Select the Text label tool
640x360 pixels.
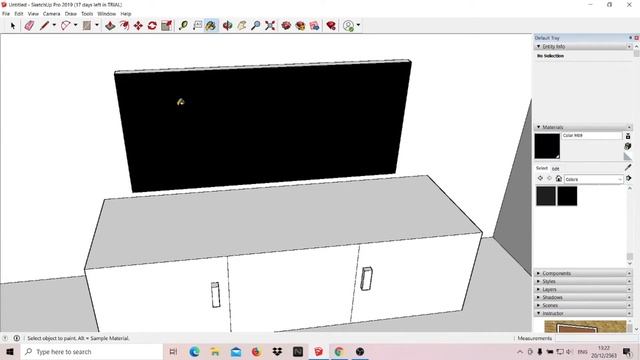(198, 26)
